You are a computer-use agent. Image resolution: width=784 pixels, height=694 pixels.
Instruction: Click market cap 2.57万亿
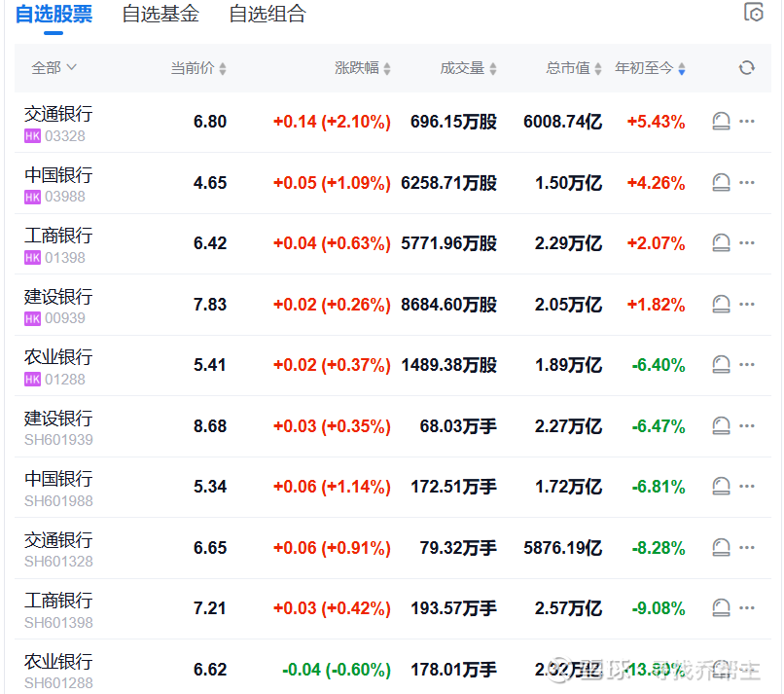point(568,608)
